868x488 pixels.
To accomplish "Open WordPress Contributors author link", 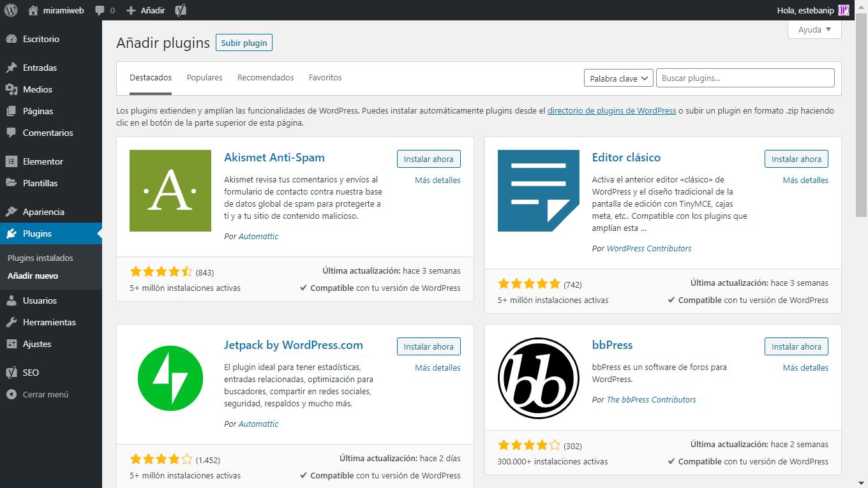I will tap(649, 249).
